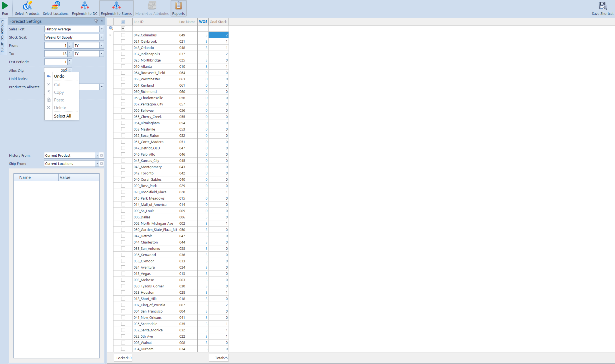The width and height of the screenshot is (615, 364).
Task: Expand the History From dropdown
Action: pyautogui.click(x=97, y=156)
